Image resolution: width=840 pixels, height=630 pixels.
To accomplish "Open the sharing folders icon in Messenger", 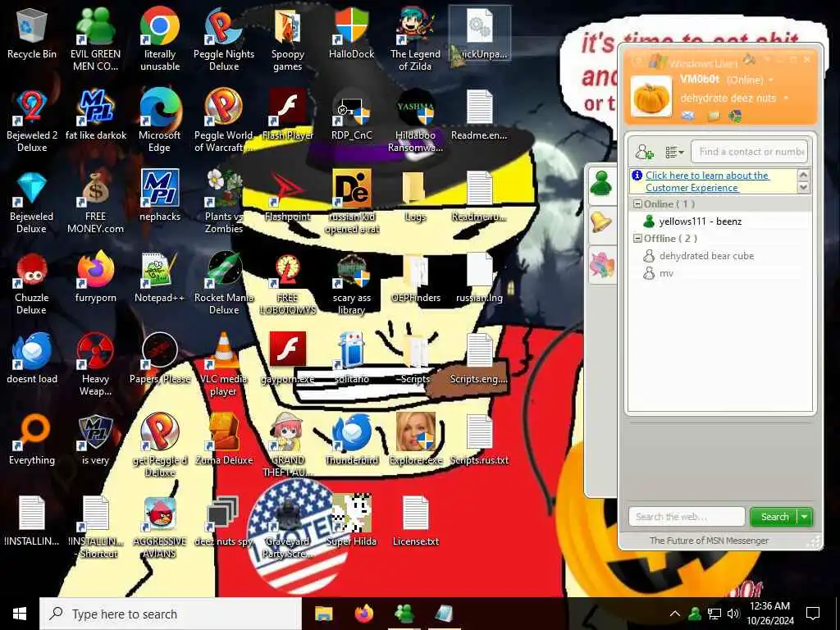I will 713,116.
